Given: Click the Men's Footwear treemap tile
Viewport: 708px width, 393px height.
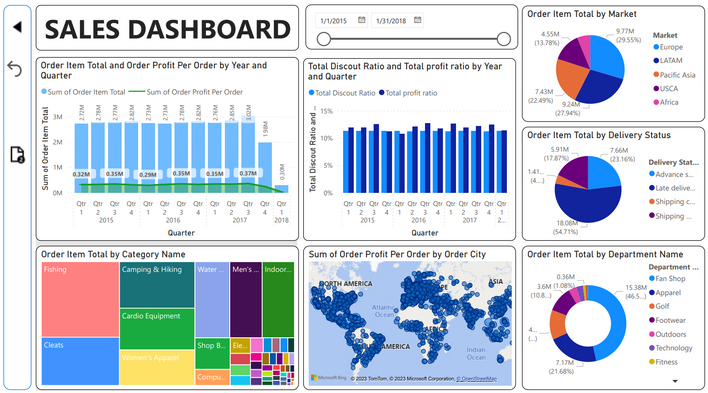Looking at the screenshot, I should (x=246, y=299).
